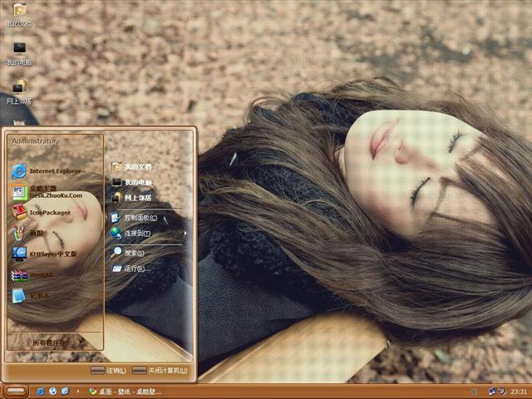The image size is (532, 399).
Task: Click the Administrator user name
Action: pyautogui.click(x=34, y=141)
